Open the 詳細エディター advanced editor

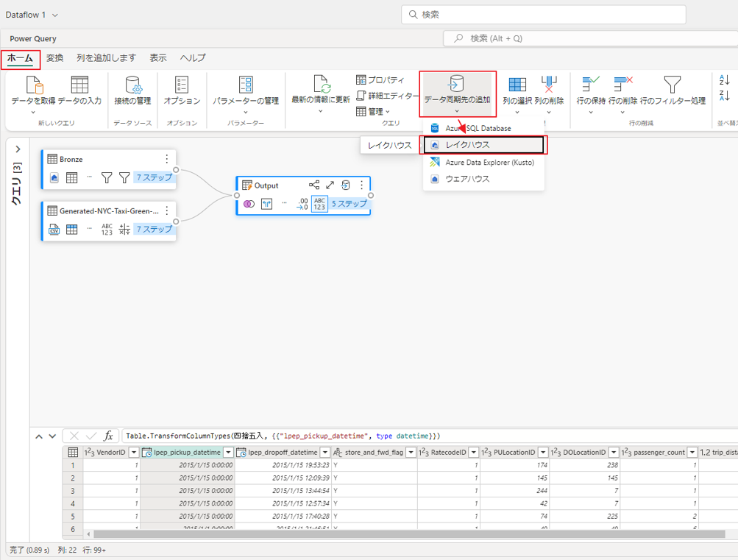(x=388, y=96)
